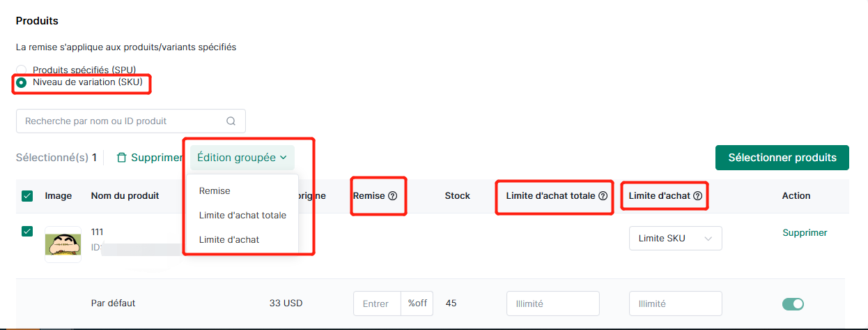Toggle the select-all checkbox in table header
This screenshot has height=330, width=868.
[28, 196]
